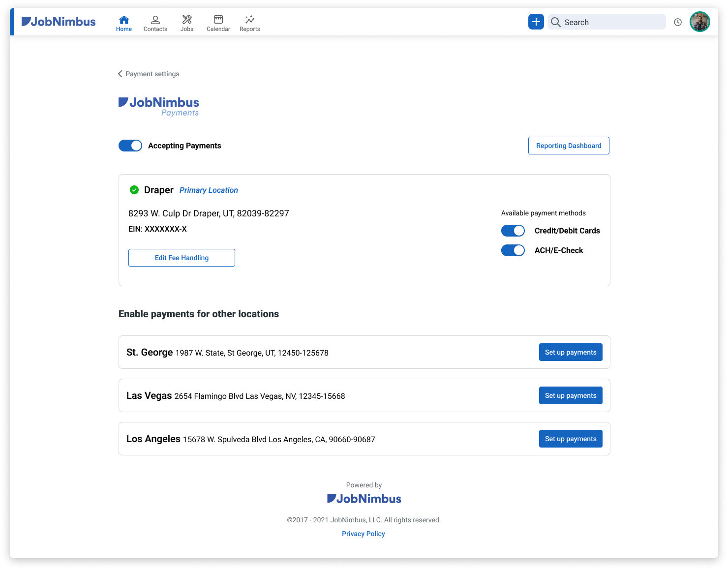Screen dimensions: 728x570
Task: Click the Primary Location label
Action: (209, 190)
